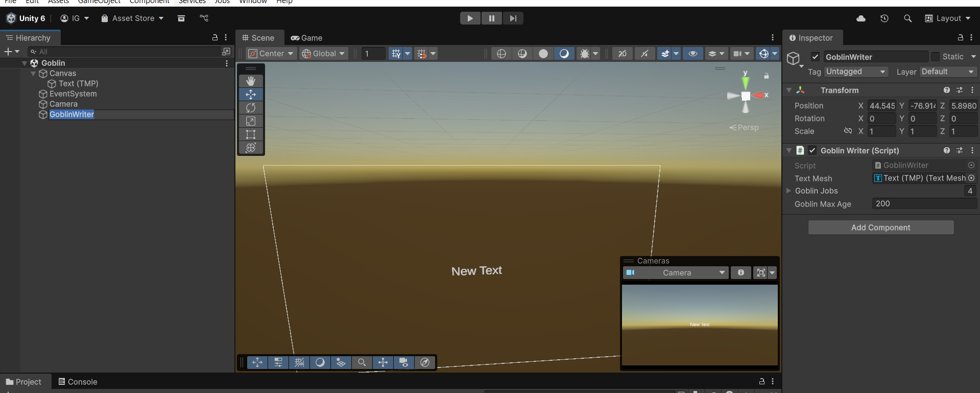Click the Goblin Max Age field
Screen dimensions: 980x393
click(x=924, y=203)
